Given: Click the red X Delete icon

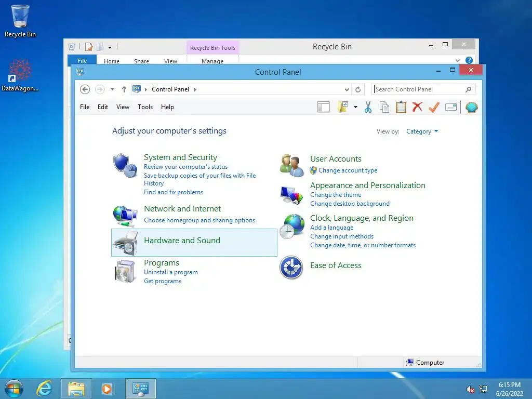Looking at the screenshot, I should 417,107.
